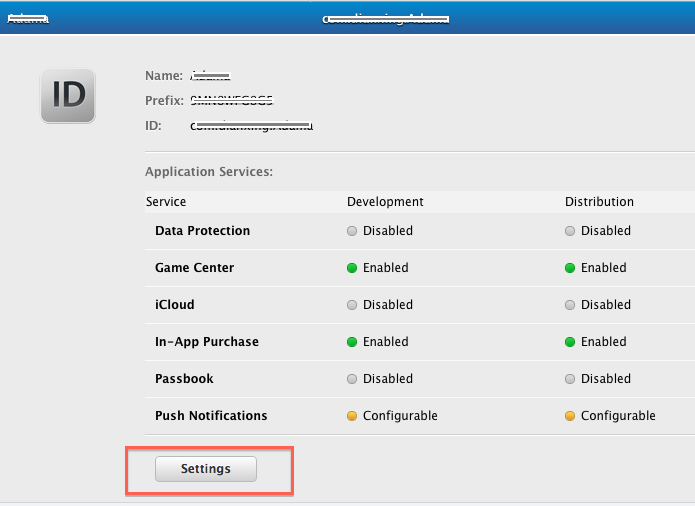Image resolution: width=695 pixels, height=506 pixels.
Task: Click the ID field label
Action: click(153, 126)
